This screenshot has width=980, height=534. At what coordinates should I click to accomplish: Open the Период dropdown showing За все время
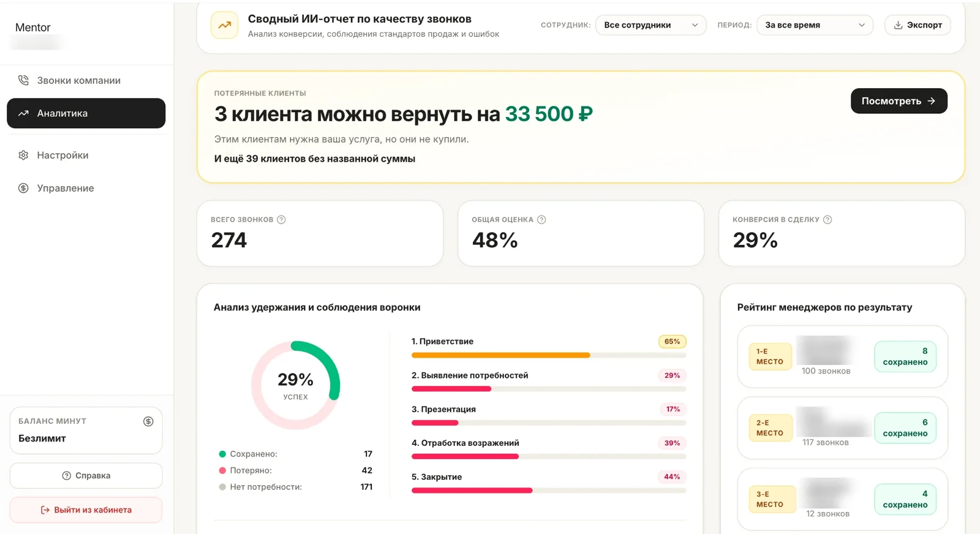click(x=815, y=25)
